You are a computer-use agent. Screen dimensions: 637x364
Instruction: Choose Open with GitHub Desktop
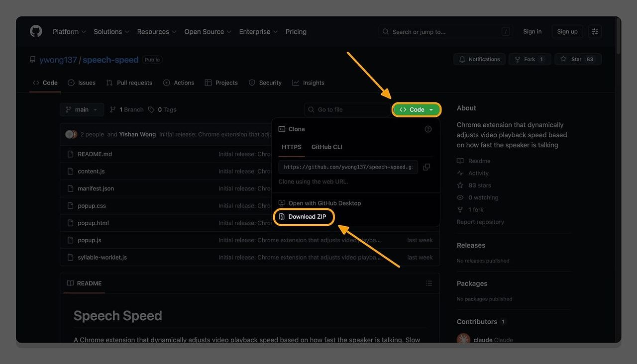[319, 203]
